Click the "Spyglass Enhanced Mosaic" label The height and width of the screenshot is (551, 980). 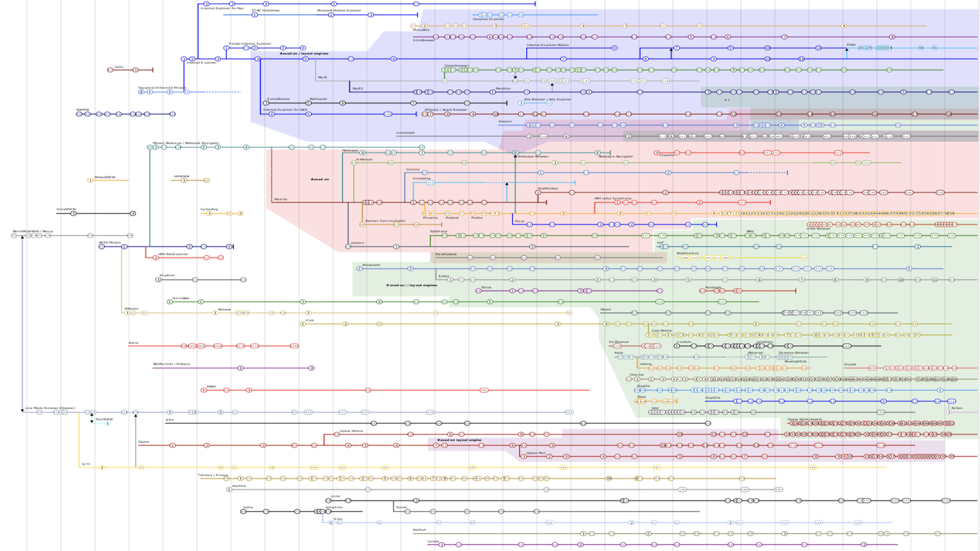(x=162, y=88)
